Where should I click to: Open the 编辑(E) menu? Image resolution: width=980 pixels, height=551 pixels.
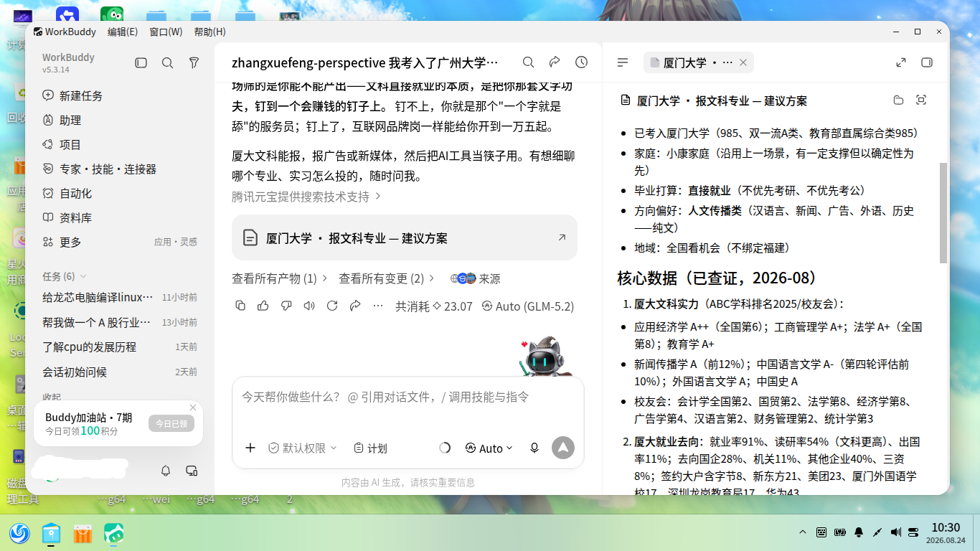point(123,32)
